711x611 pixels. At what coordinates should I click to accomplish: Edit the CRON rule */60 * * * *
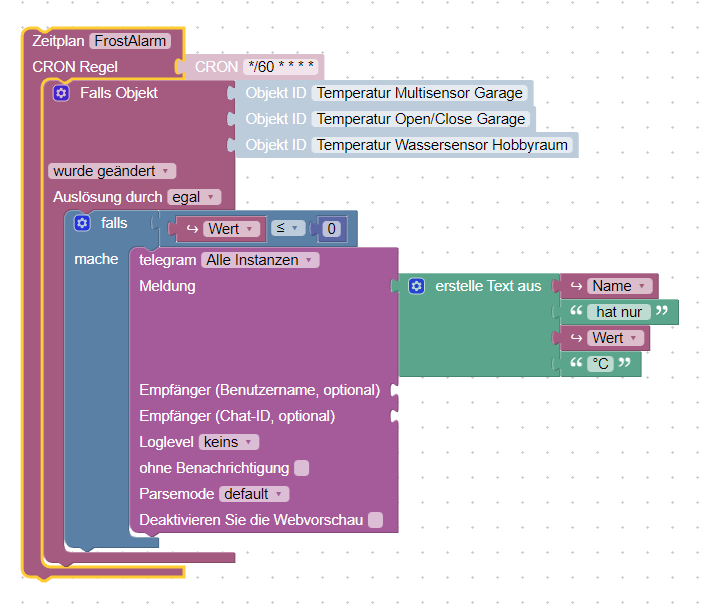281,67
